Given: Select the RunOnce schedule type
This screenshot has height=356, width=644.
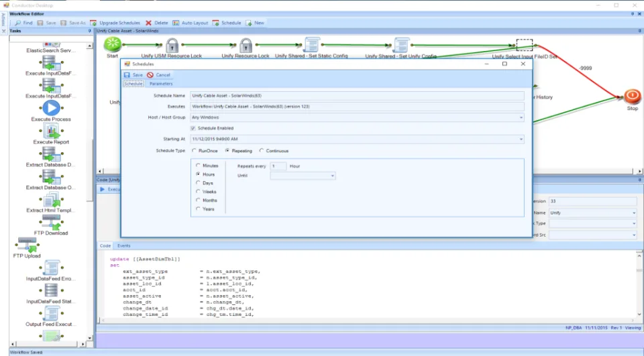Looking at the screenshot, I should (x=195, y=151).
